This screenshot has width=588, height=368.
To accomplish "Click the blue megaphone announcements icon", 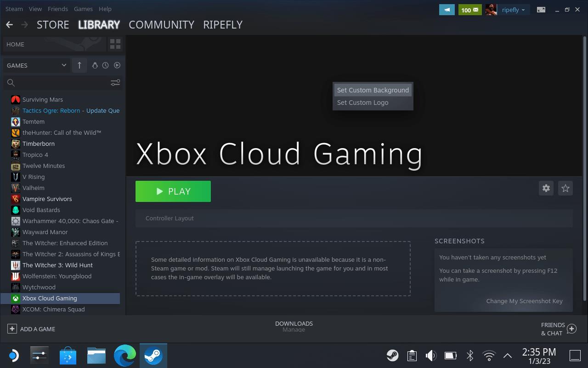I will point(447,10).
